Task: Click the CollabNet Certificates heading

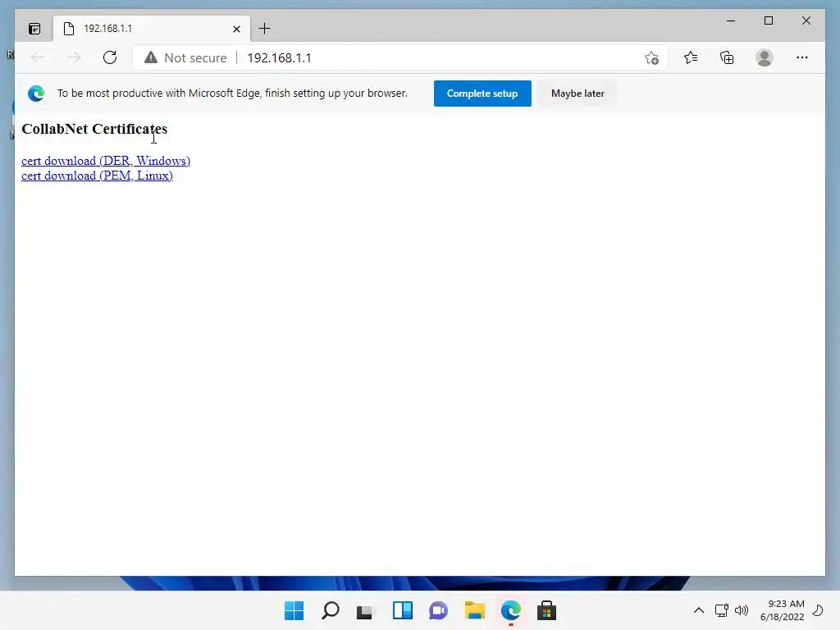Action: pyautogui.click(x=94, y=129)
